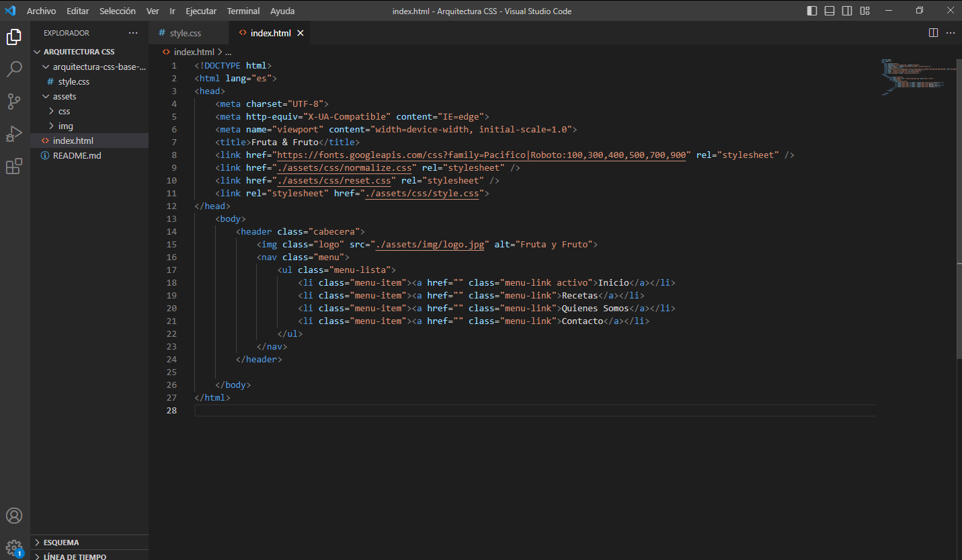Viewport: 962px width, 560px height.
Task: Open the Accounts menu icon
Action: (x=14, y=516)
